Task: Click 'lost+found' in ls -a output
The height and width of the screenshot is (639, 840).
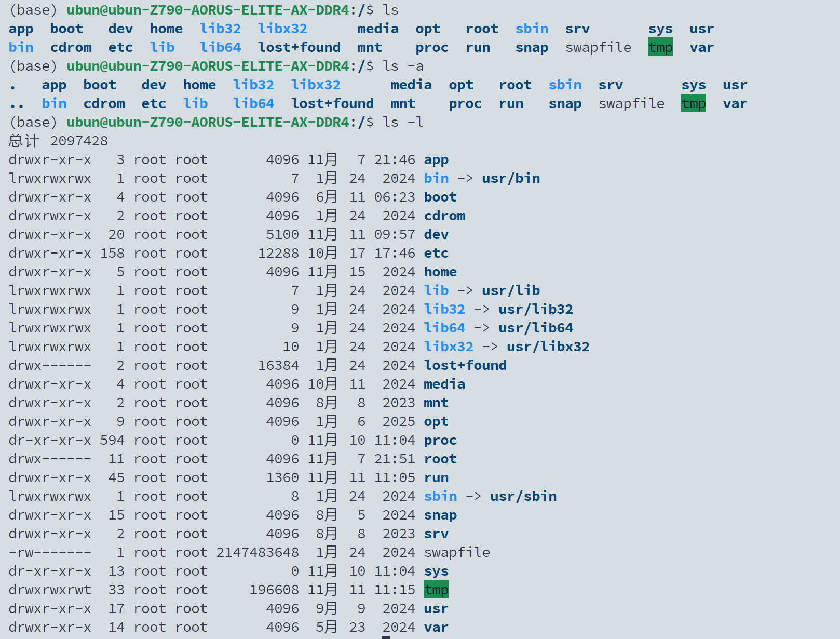Action: pyautogui.click(x=332, y=103)
